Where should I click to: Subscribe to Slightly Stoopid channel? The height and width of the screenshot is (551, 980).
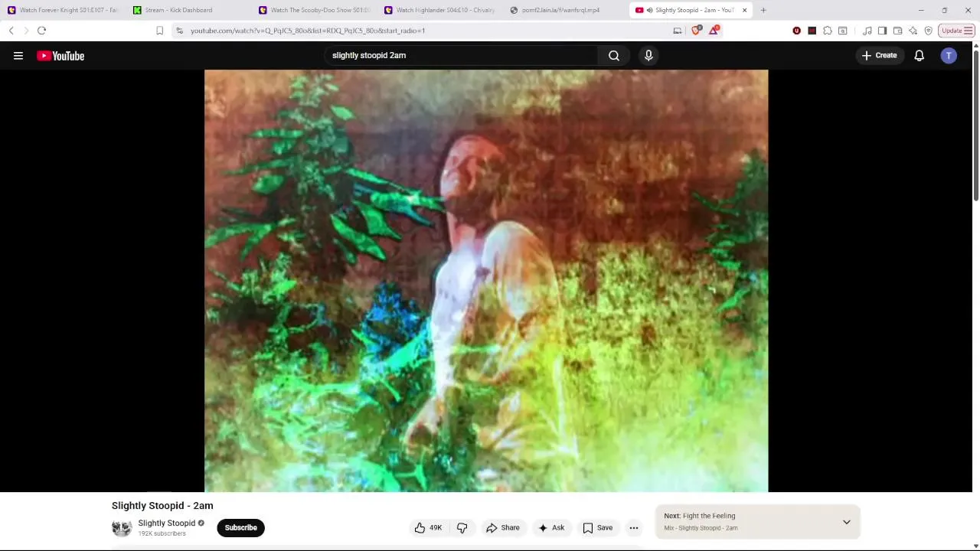pyautogui.click(x=240, y=527)
